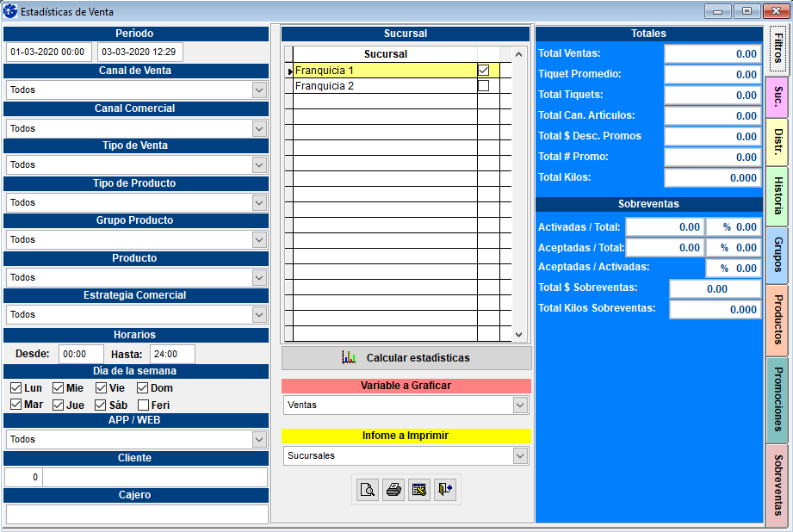Viewport: 793px width, 532px height.
Task: Click the spreadsheet export icon
Action: pyautogui.click(x=419, y=490)
